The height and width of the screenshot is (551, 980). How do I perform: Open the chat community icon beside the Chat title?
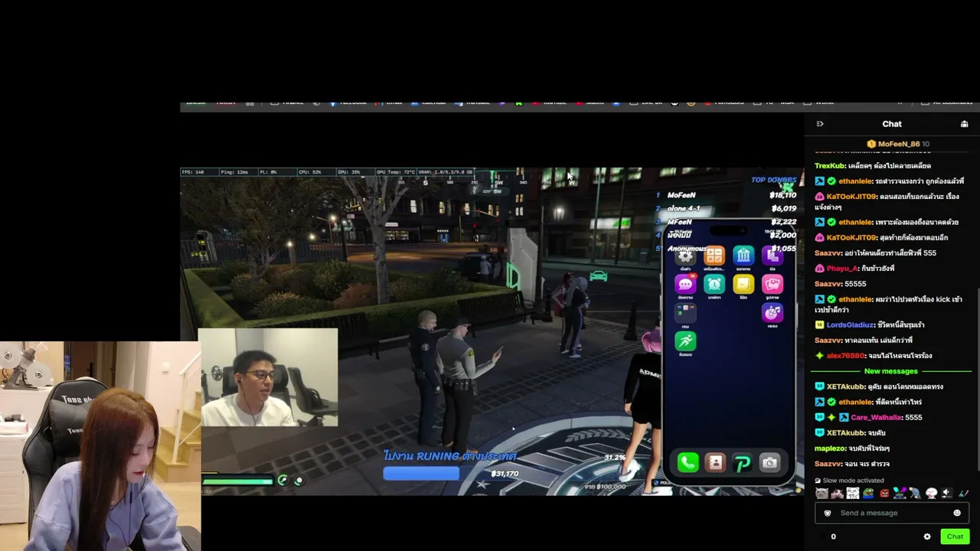click(x=964, y=124)
